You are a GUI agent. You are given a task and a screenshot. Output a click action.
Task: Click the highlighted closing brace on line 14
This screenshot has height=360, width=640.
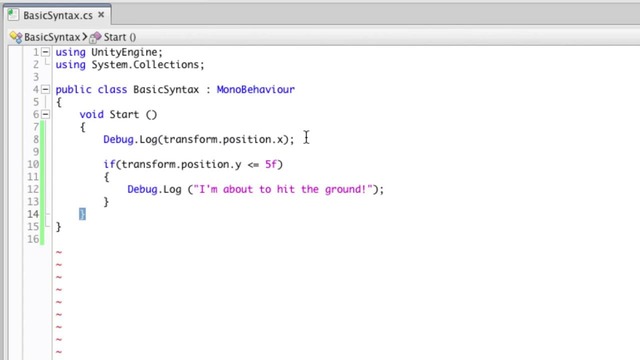coord(82,214)
